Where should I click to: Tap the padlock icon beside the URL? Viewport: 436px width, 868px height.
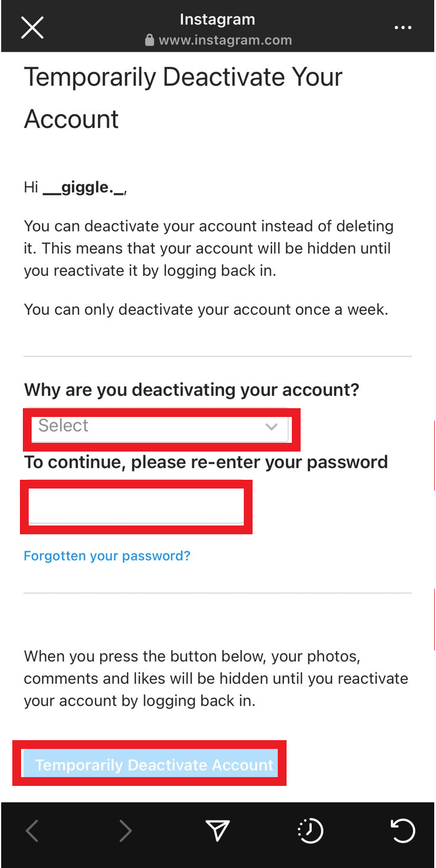(x=149, y=40)
